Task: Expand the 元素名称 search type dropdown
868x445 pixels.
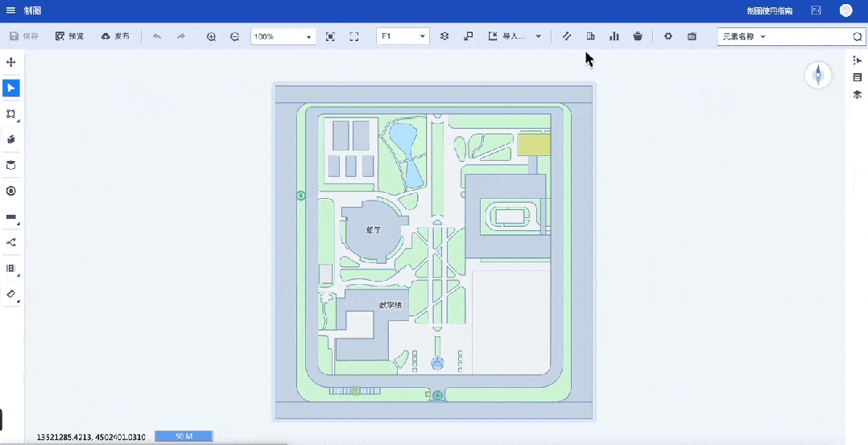Action: tap(744, 37)
